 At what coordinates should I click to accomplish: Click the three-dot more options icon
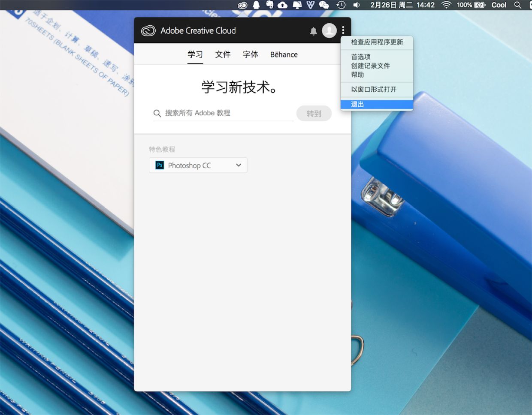[343, 30]
